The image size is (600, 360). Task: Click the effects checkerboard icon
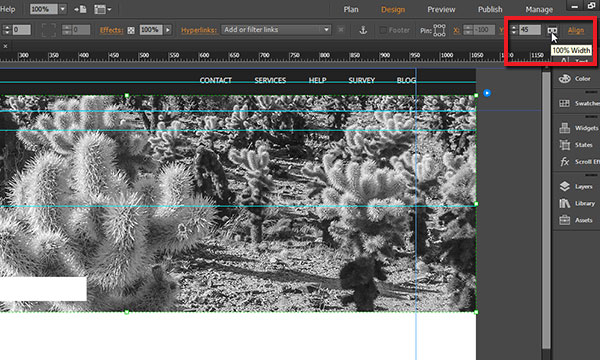(131, 30)
